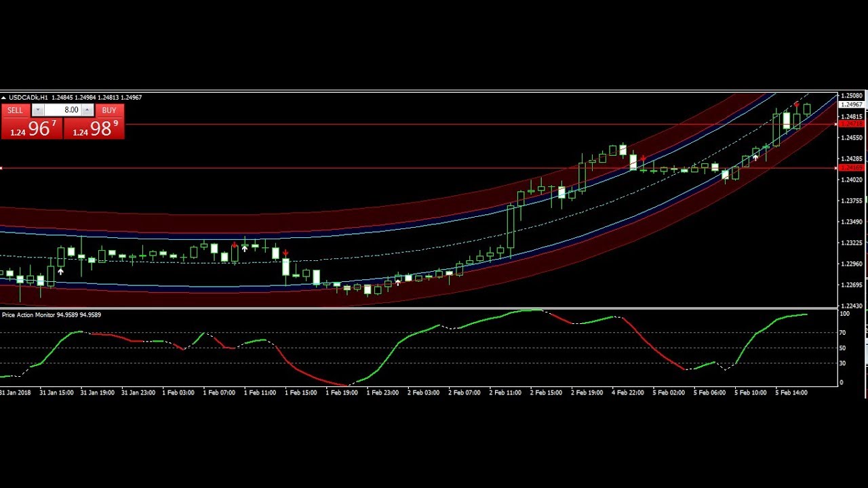Click the USDCADk,H1 chart title text
Screen dimensions: 868x488
[x=28, y=98]
